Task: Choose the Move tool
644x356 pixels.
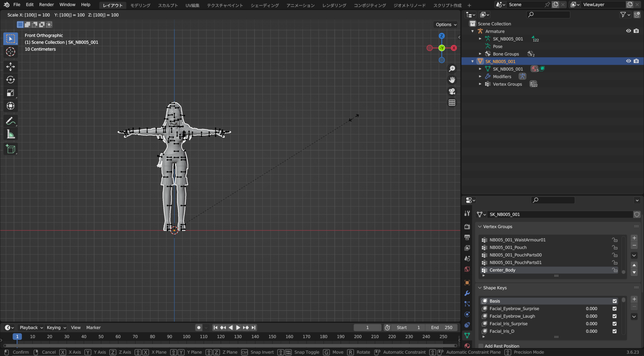Action: click(11, 67)
